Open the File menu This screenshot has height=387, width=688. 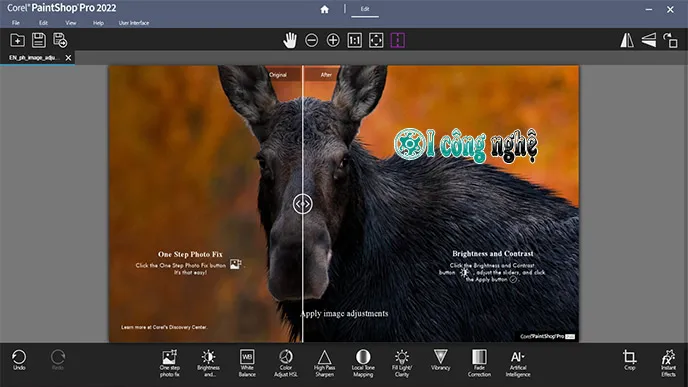(x=16, y=23)
